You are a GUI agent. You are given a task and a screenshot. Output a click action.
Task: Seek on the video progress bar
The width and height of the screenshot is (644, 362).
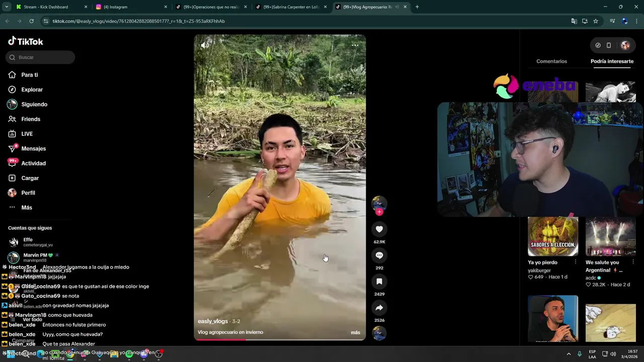tap(280, 339)
